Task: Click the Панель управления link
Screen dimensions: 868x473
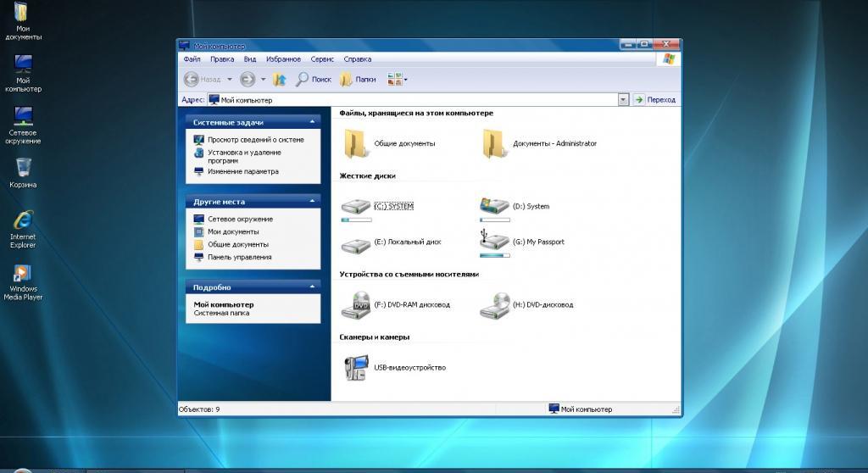Action: (x=239, y=257)
